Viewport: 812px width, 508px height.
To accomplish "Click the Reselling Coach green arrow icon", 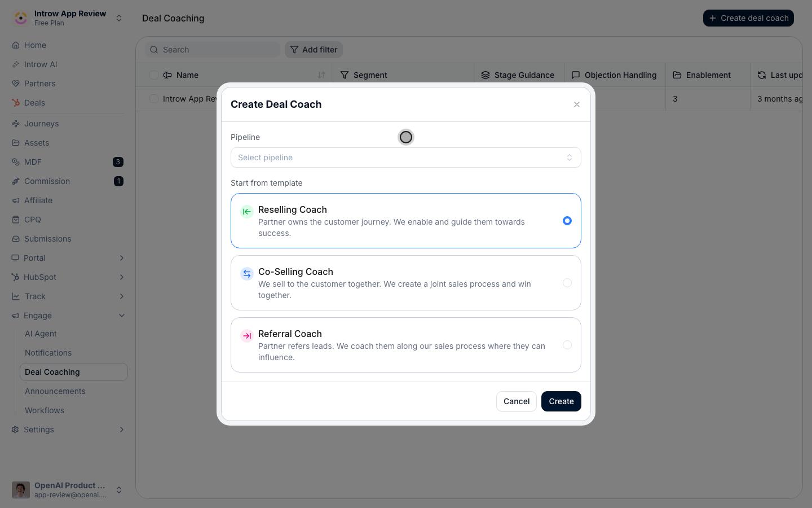I will pos(247,212).
